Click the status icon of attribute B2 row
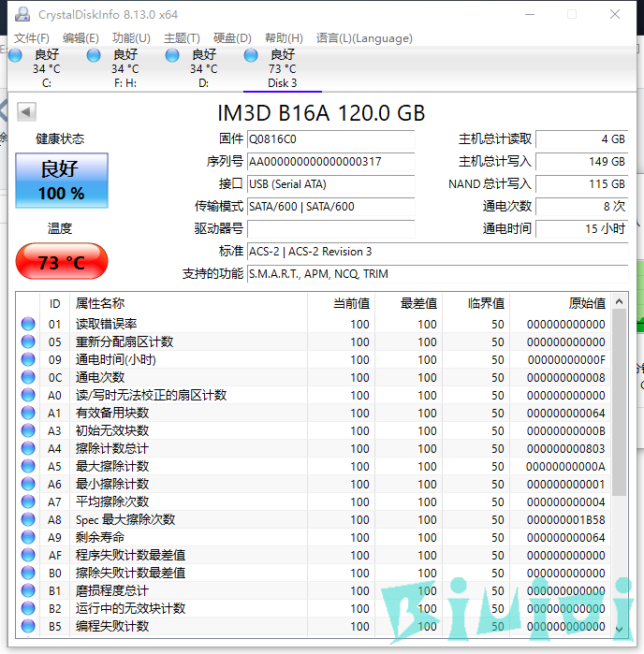Screen dimensions: 644x654 coord(28,608)
